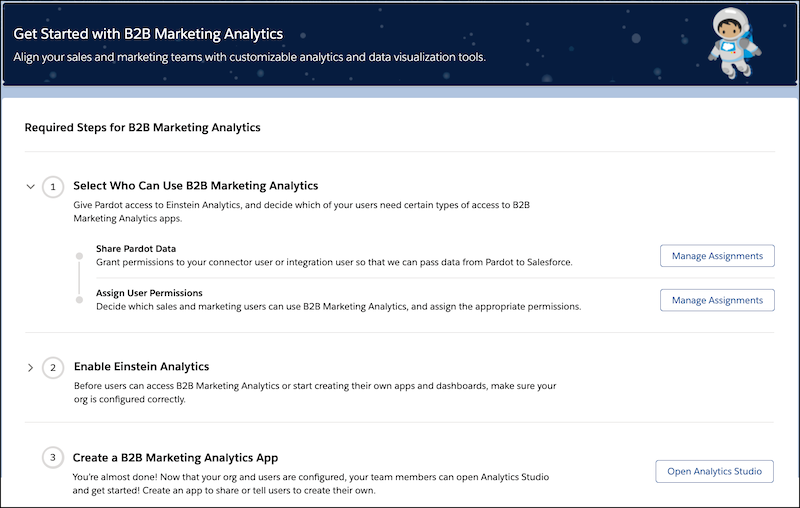Open Manage Assignments for Share Pardot Data
Image resolution: width=800 pixels, height=508 pixels.
point(717,256)
